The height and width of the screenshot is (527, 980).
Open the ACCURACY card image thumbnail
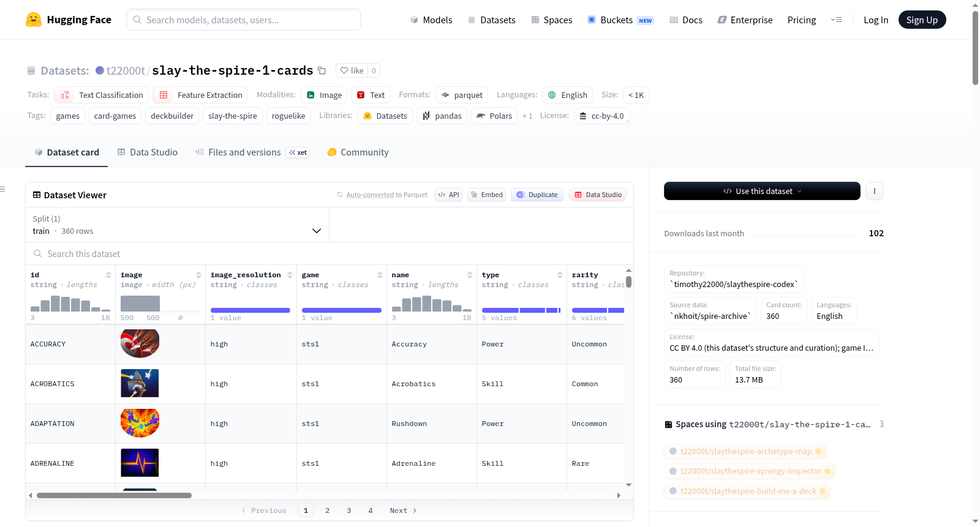pyautogui.click(x=140, y=343)
